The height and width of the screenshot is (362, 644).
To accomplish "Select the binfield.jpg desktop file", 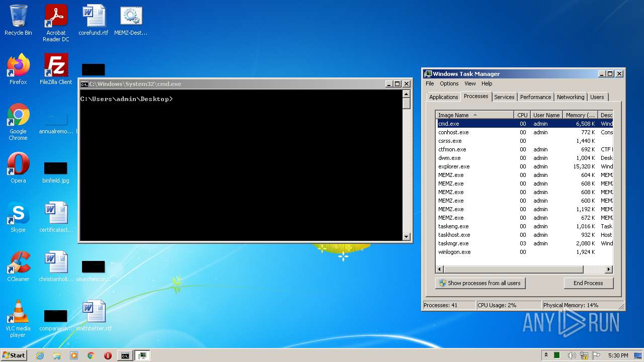I will [56, 172].
